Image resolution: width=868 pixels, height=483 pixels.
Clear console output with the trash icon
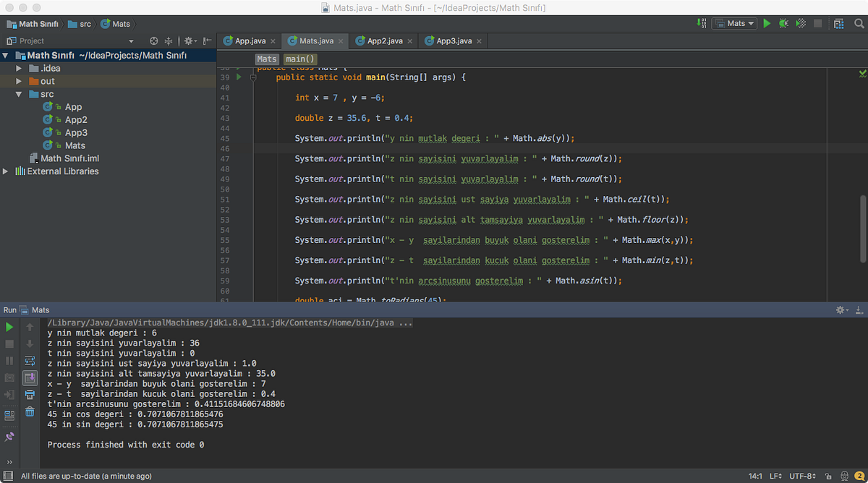(30, 411)
